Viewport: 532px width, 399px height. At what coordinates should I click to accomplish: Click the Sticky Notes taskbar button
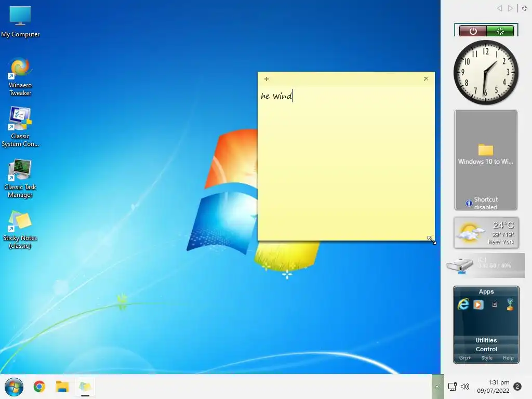(x=85, y=387)
